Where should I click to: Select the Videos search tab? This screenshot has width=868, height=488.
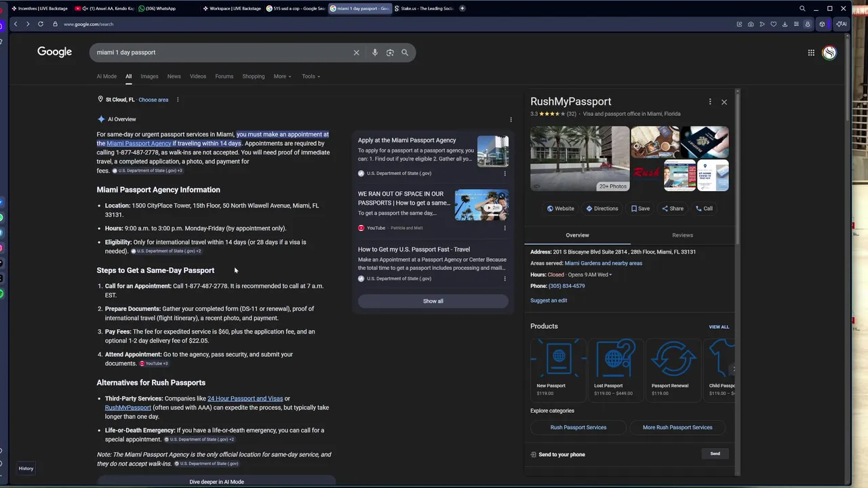pyautogui.click(x=198, y=76)
